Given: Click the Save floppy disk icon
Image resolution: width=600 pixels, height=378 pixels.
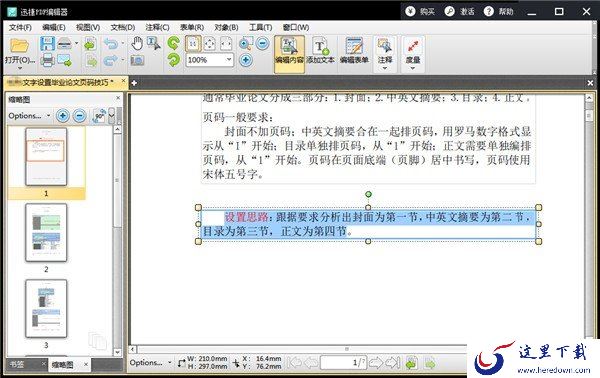Looking at the screenshot, I should [47, 44].
